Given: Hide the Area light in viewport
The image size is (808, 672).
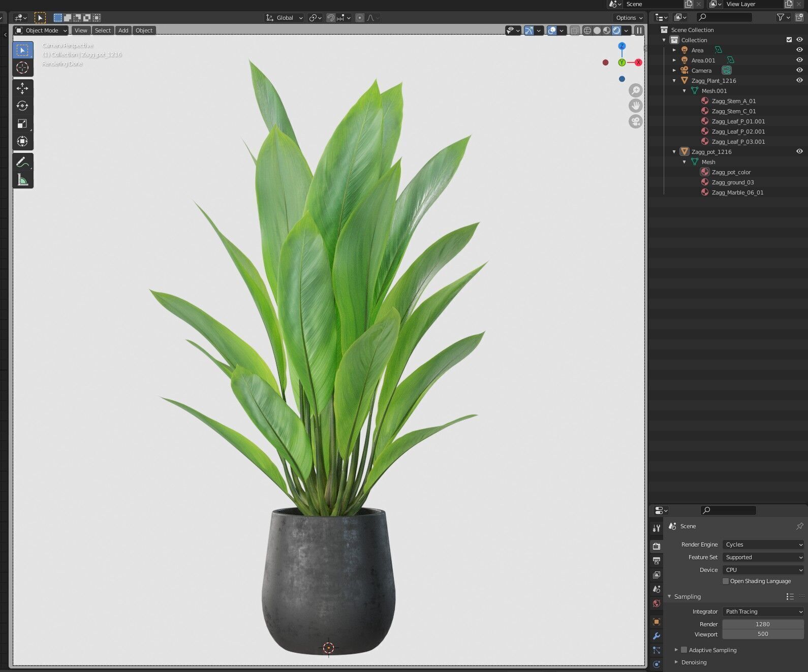Looking at the screenshot, I should pyautogui.click(x=799, y=50).
